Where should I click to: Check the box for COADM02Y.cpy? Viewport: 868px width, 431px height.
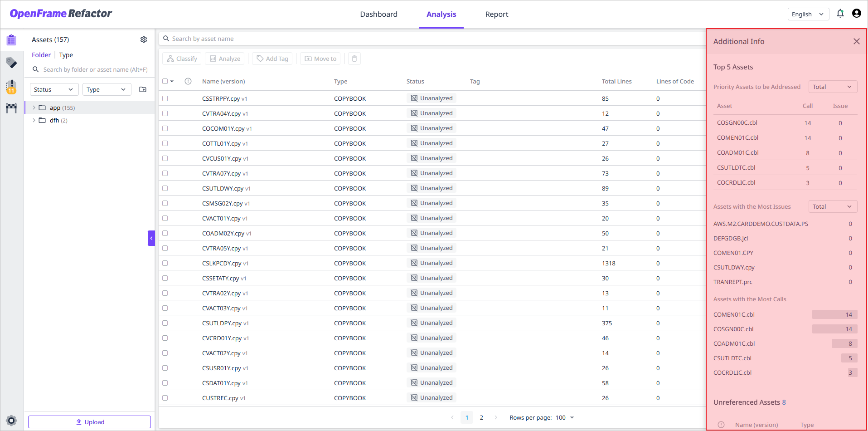[x=165, y=233]
